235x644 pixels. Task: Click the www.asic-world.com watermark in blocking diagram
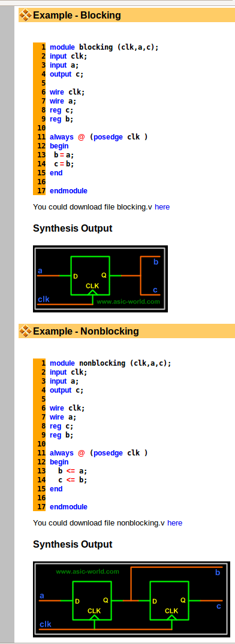point(128,302)
